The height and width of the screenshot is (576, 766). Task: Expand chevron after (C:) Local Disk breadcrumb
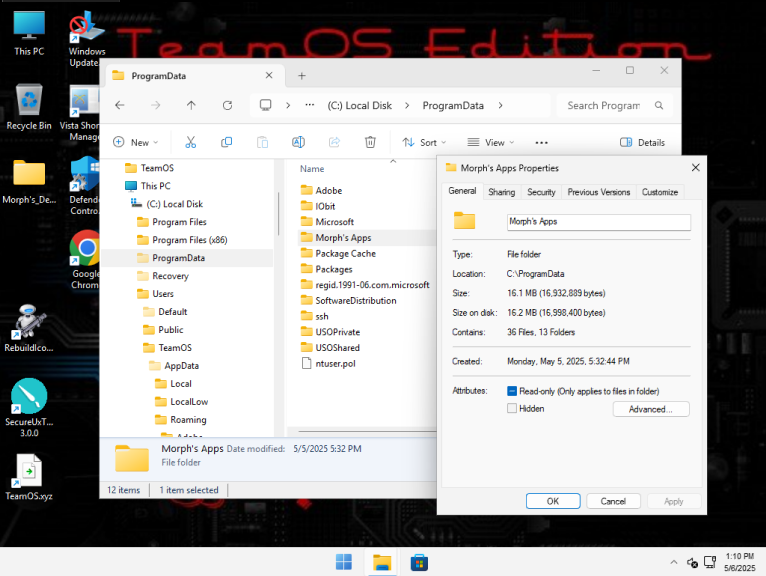click(406, 105)
